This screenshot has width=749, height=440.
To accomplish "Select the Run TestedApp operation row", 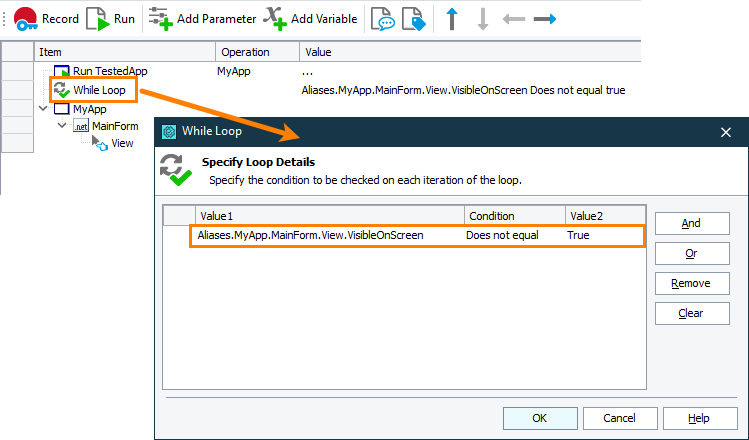I will pos(110,72).
